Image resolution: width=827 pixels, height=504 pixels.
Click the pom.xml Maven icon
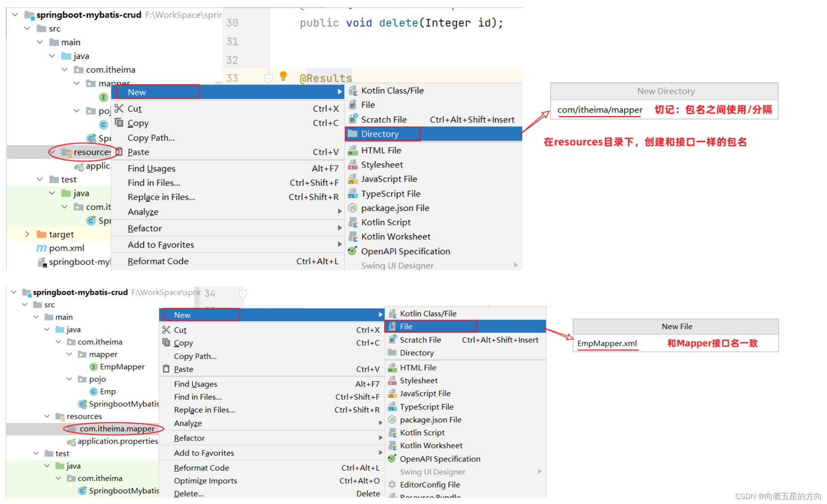(x=41, y=248)
